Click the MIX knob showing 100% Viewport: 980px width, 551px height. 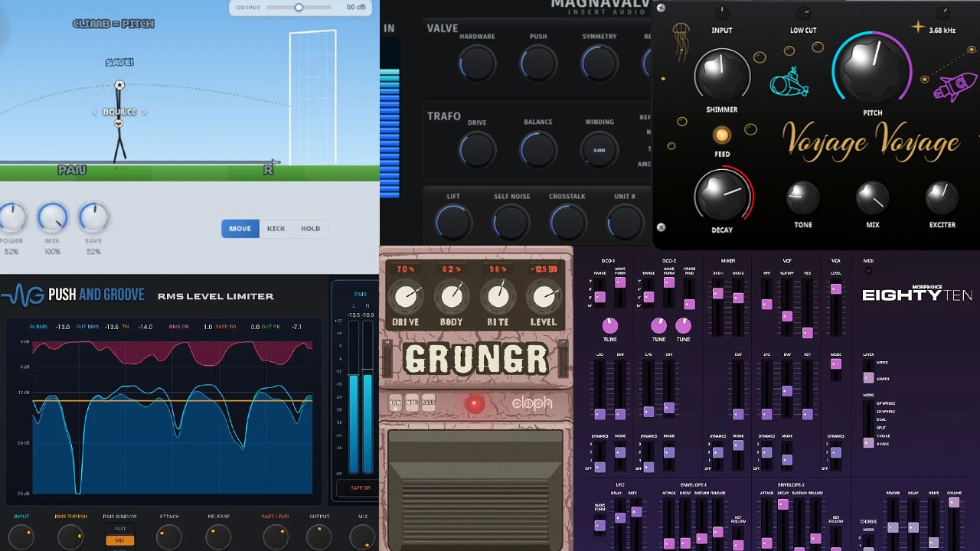[52, 218]
